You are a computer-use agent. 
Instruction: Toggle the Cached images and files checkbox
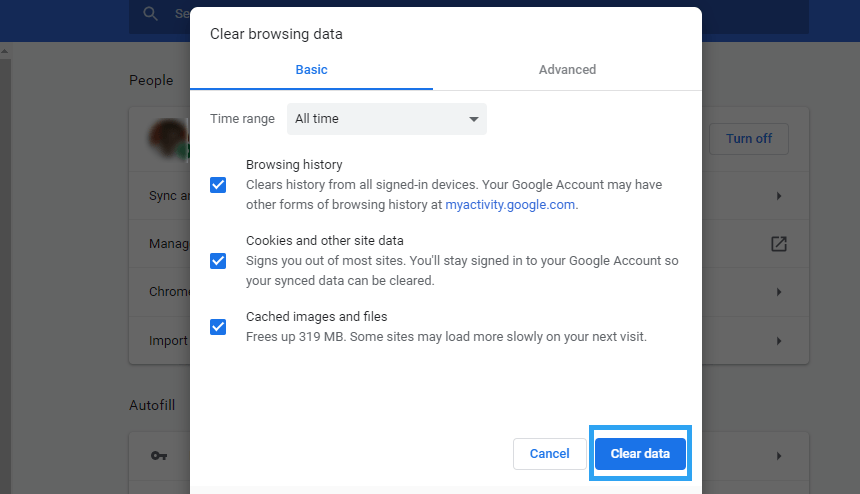click(218, 327)
